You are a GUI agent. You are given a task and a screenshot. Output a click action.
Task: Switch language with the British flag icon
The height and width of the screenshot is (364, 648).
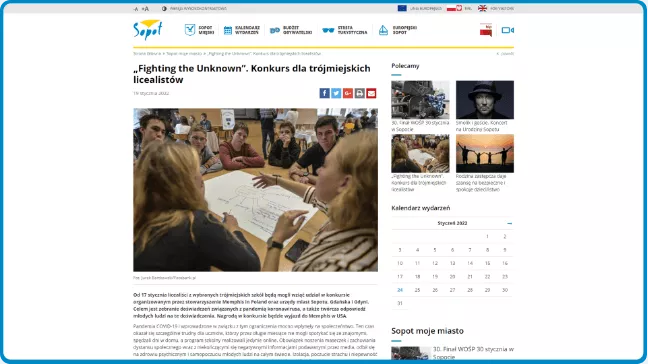[482, 8]
